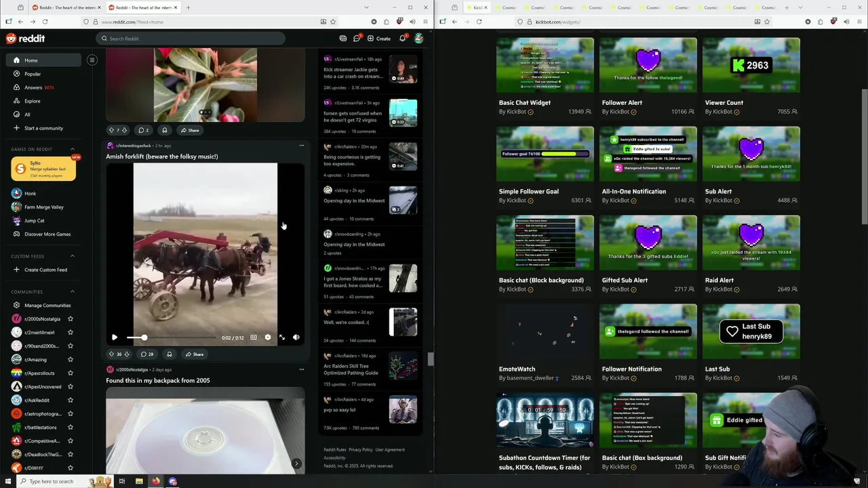Show next image in backpack post gallery

[x=296, y=464]
